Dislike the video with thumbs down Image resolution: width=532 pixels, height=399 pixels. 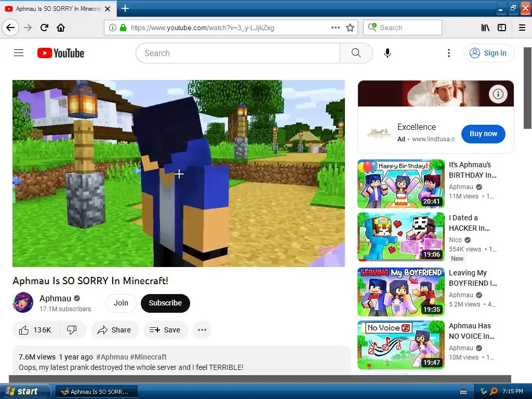(72, 330)
